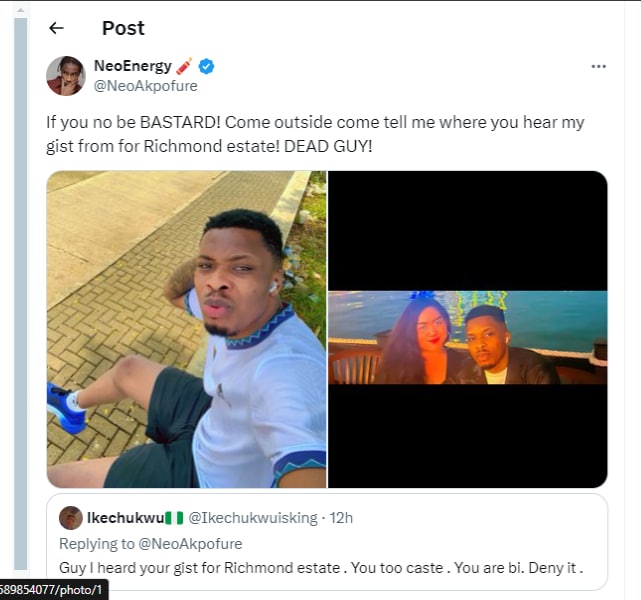Click the firecracker emoji beside NeoEnergy

185,66
